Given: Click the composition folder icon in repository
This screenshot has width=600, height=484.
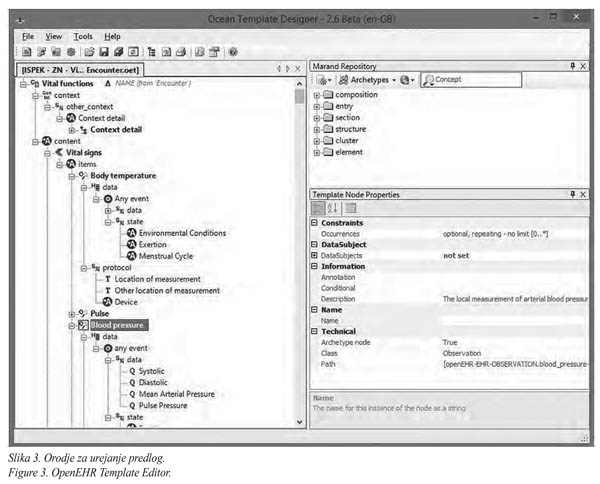Looking at the screenshot, I should click(x=328, y=95).
